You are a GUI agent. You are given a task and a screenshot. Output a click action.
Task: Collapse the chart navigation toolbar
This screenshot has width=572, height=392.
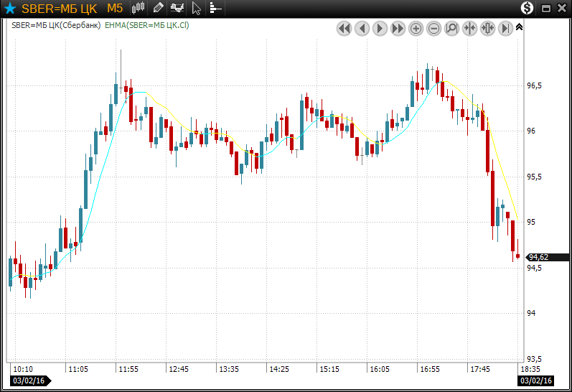point(520,27)
